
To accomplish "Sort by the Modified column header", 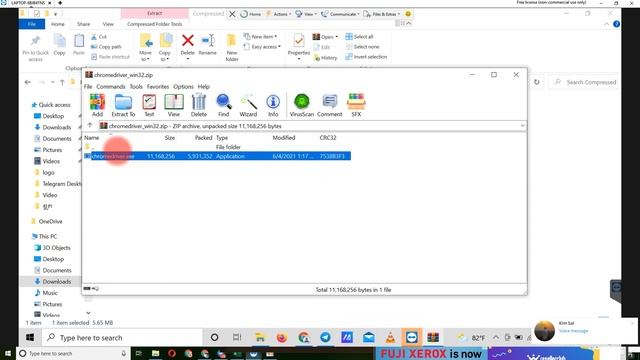I will (x=284, y=138).
